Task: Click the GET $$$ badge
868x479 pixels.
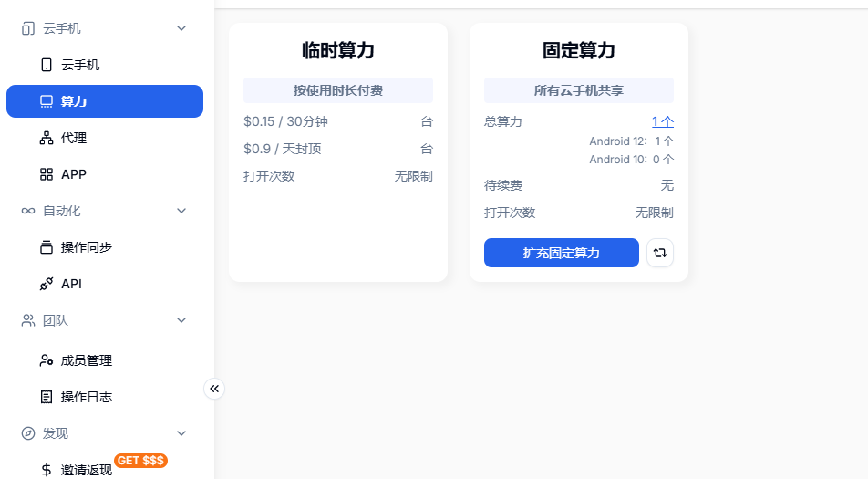Action: [140, 461]
